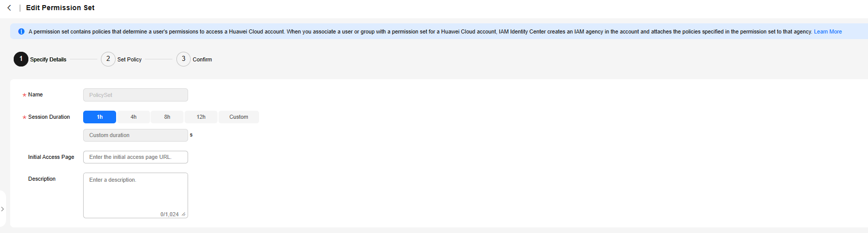The width and height of the screenshot is (868, 233).
Task: Select the 12h session duration
Action: click(201, 117)
